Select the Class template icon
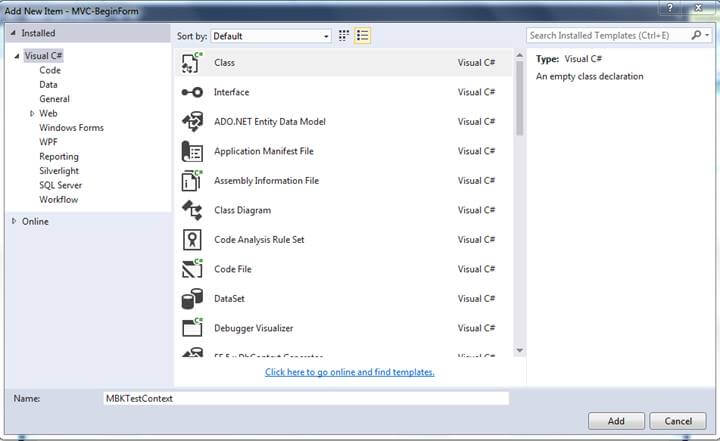This screenshot has width=720, height=441. 192,63
